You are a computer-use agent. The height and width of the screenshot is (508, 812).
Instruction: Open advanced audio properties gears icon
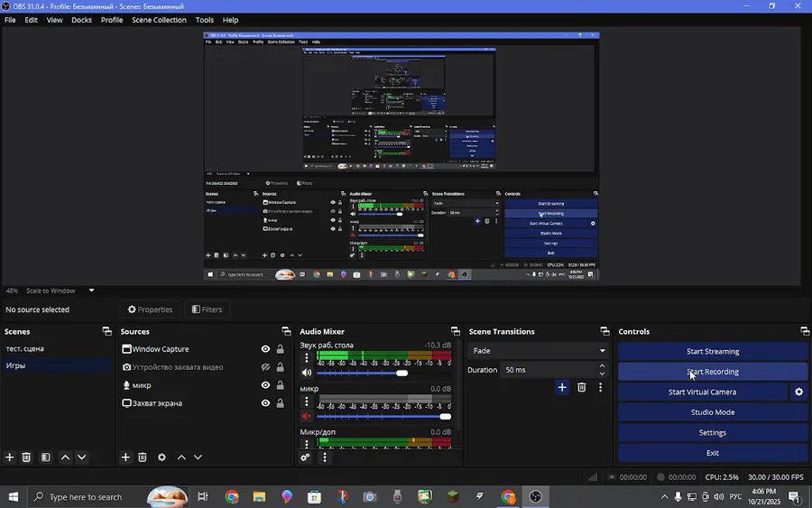(x=305, y=457)
